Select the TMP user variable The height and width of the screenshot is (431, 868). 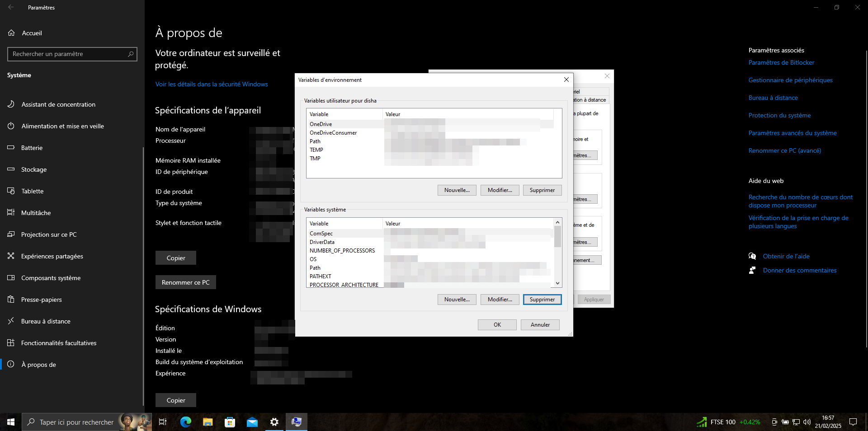pos(430,159)
